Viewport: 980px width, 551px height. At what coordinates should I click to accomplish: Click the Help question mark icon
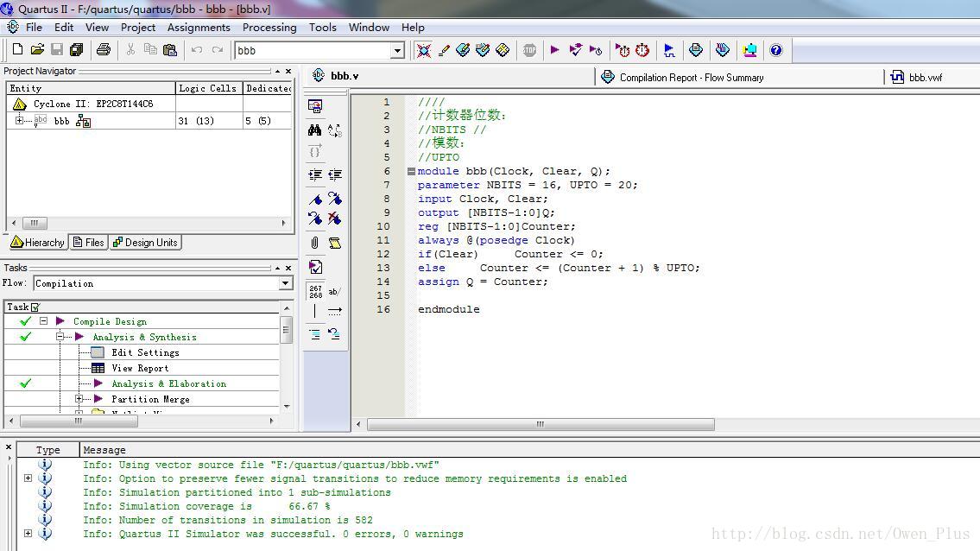[x=775, y=50]
